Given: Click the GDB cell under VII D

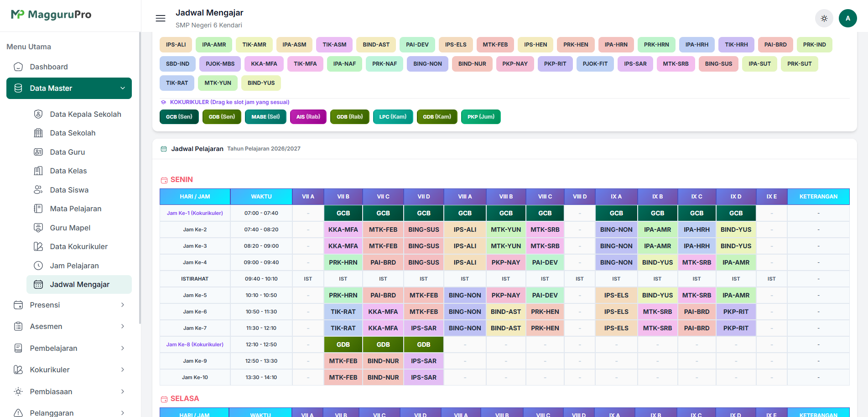Looking at the screenshot, I should (424, 344).
